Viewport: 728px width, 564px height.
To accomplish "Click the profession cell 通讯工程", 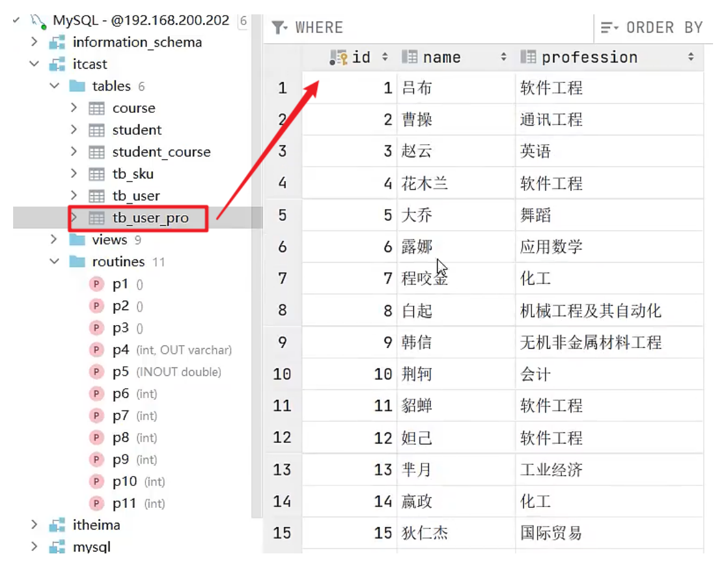I will 609,120.
